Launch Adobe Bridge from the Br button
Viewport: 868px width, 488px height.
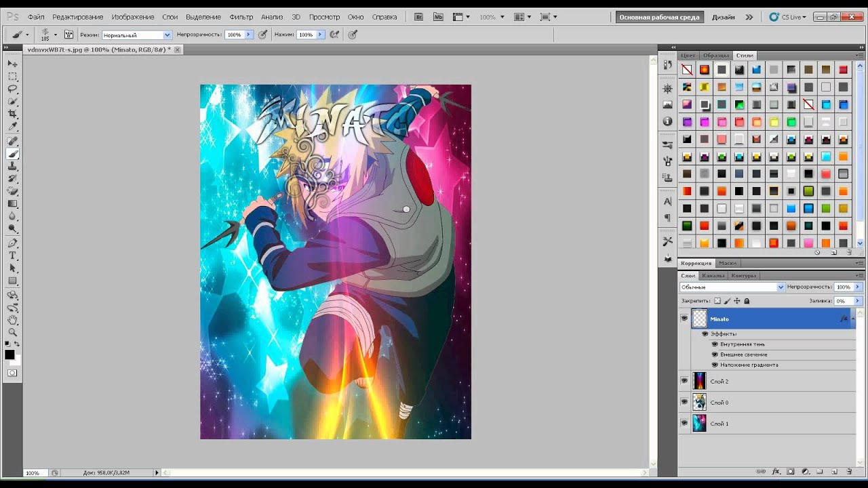419,17
